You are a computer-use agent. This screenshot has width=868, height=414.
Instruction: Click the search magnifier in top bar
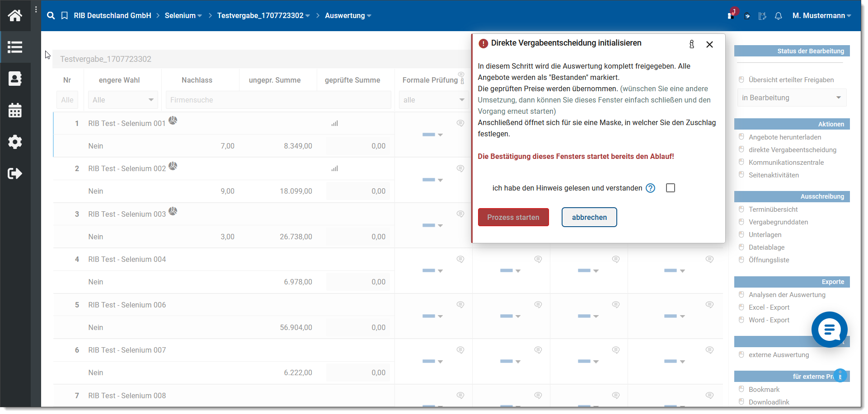click(x=51, y=16)
